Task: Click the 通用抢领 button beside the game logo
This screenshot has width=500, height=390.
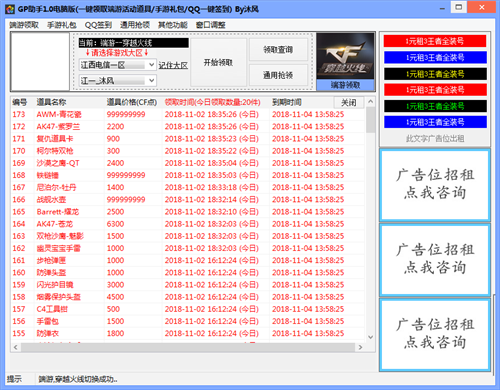Action: click(278, 75)
